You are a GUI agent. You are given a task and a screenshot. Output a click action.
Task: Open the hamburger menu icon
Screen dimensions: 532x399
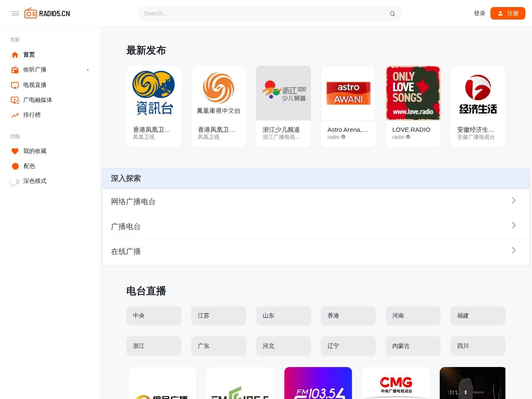point(15,13)
